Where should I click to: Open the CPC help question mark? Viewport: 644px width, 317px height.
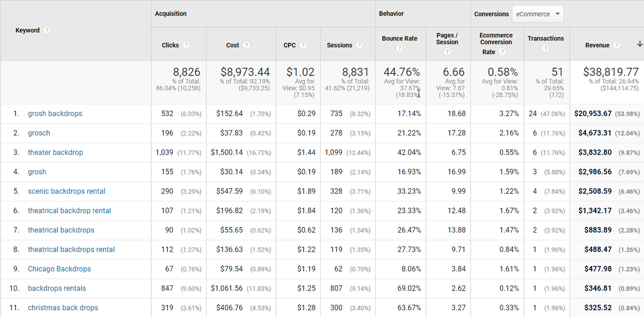coord(303,45)
